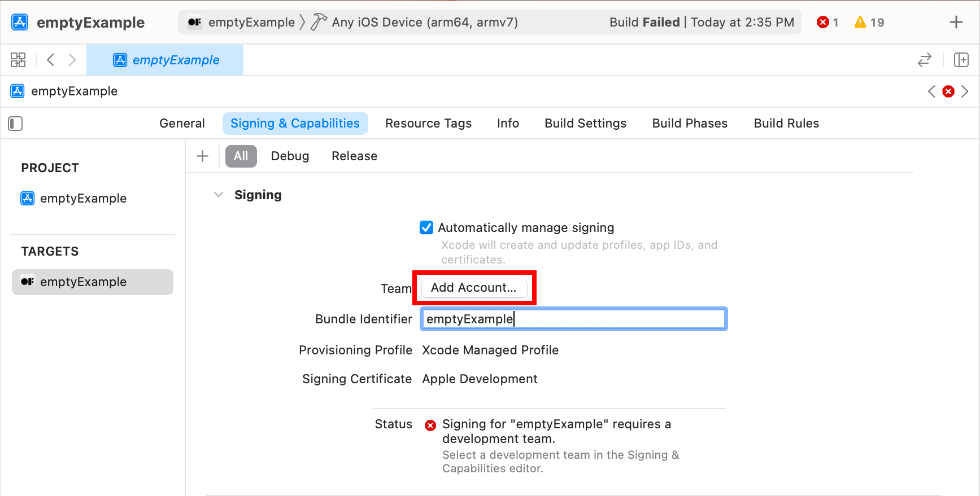Click Xcode Managed Profile value
The image size is (980, 496).
click(490, 350)
